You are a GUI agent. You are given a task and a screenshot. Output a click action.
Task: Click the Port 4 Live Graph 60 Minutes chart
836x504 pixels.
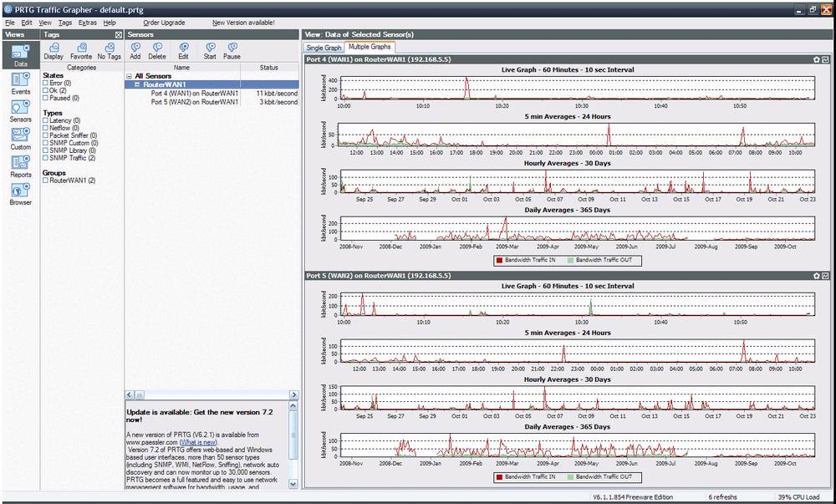pos(578,88)
